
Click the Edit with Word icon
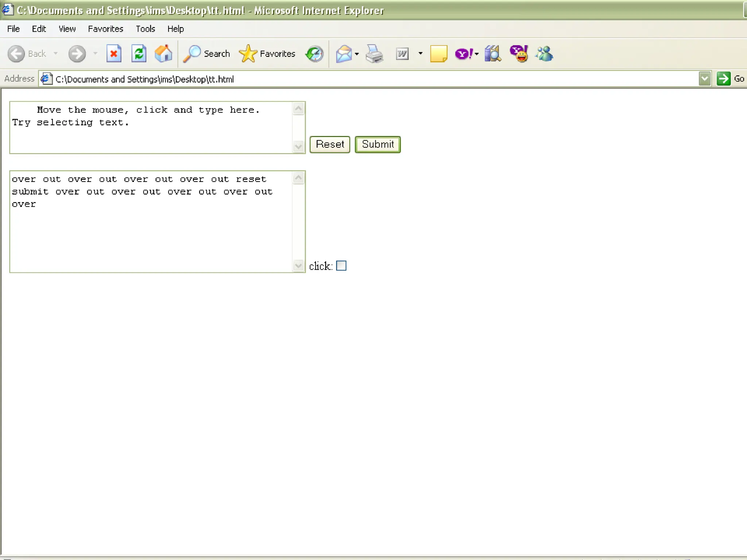(x=402, y=54)
